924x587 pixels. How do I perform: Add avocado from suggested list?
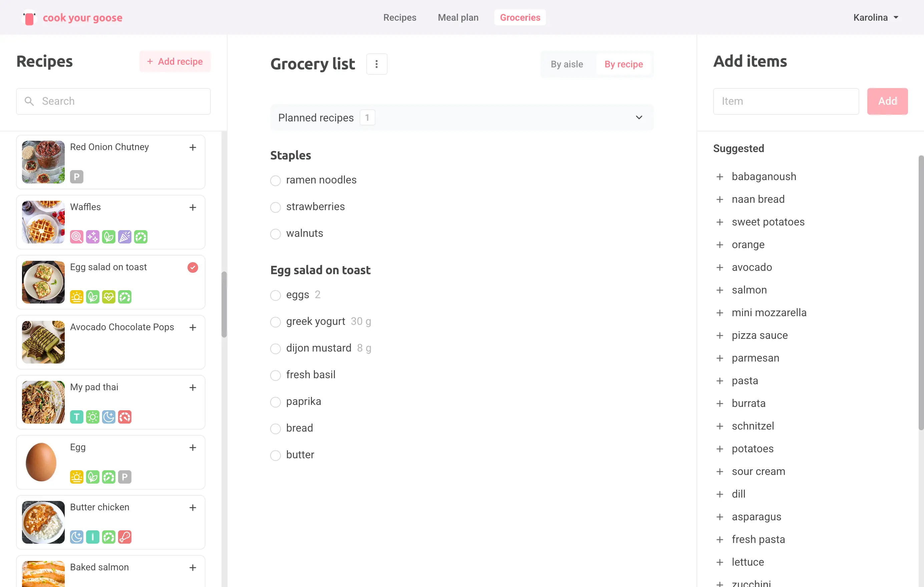pyautogui.click(x=720, y=267)
